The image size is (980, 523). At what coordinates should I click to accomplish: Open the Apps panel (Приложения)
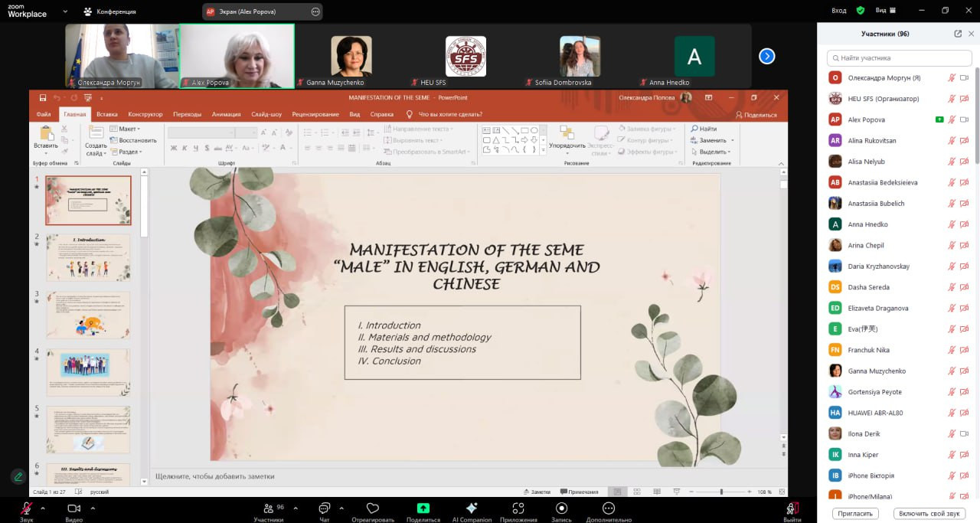pos(518,508)
